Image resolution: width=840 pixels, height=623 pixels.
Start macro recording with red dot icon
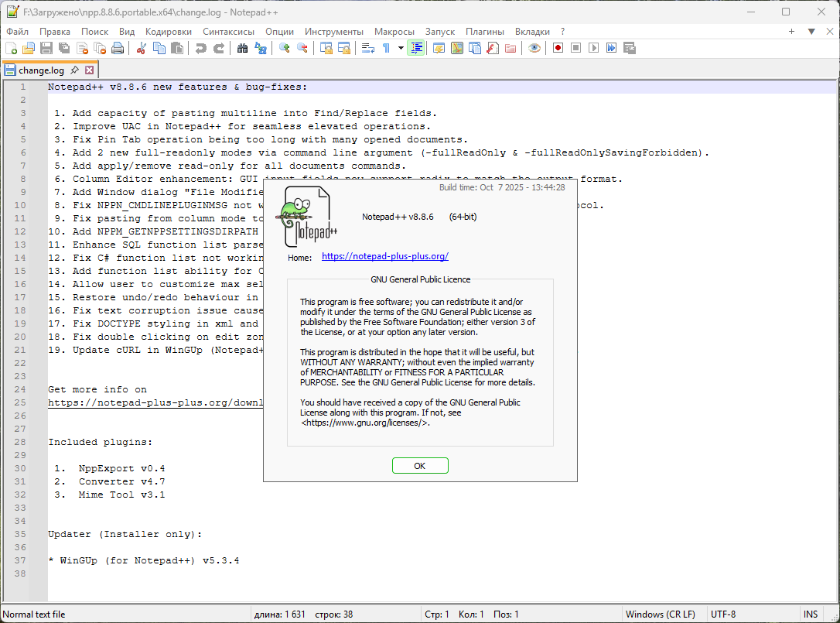tap(558, 48)
